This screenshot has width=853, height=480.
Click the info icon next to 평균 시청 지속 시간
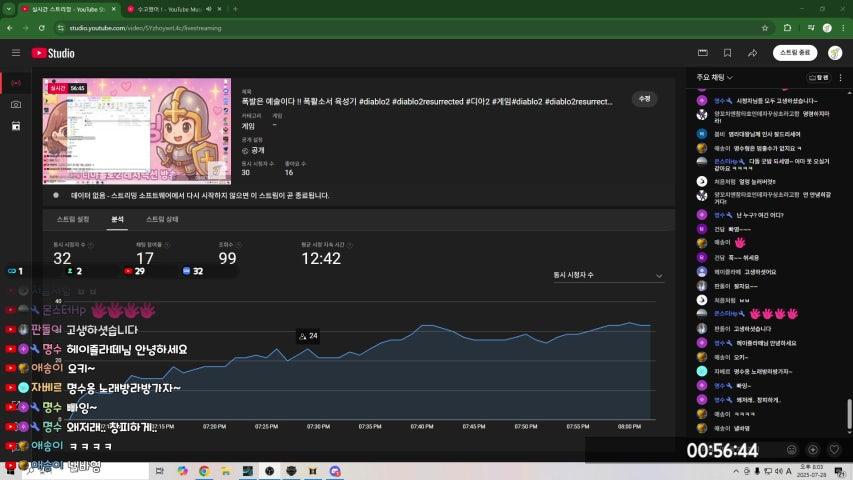point(350,245)
